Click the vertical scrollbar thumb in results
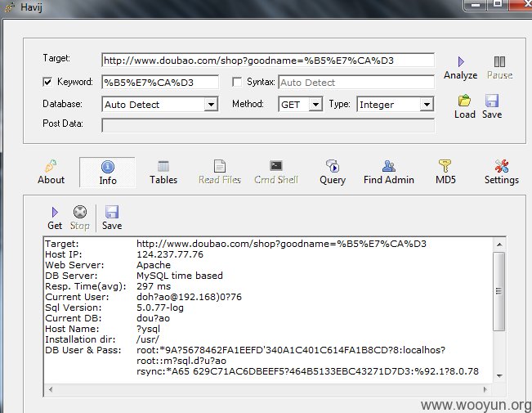The width and height of the screenshot is (532, 413). (x=499, y=291)
